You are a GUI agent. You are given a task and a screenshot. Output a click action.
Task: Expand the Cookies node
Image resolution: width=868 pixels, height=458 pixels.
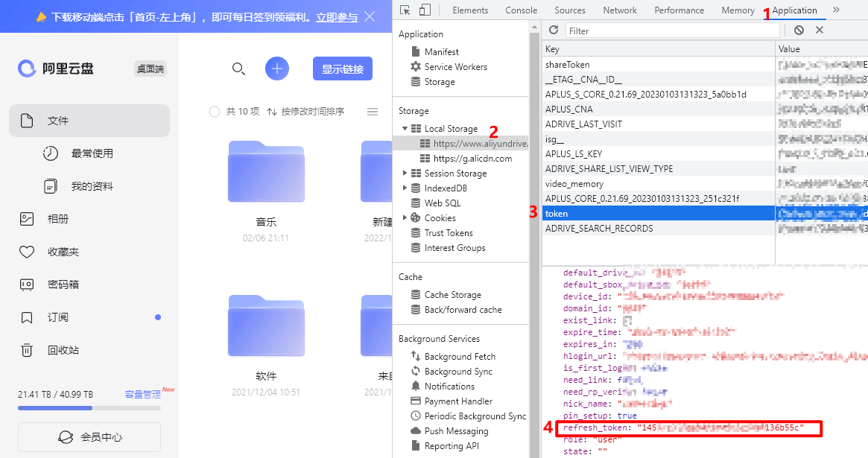pyautogui.click(x=405, y=218)
